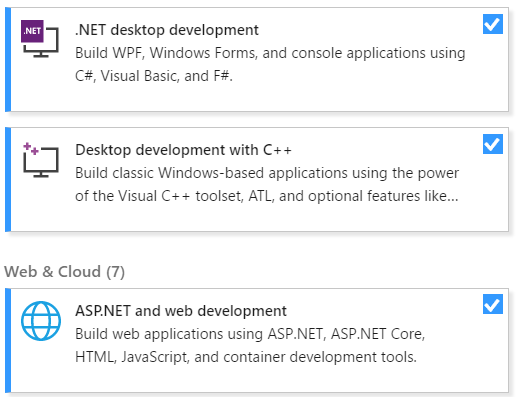
Task: Uncheck Desktop development with C++ checkbox
Action: coord(493,144)
